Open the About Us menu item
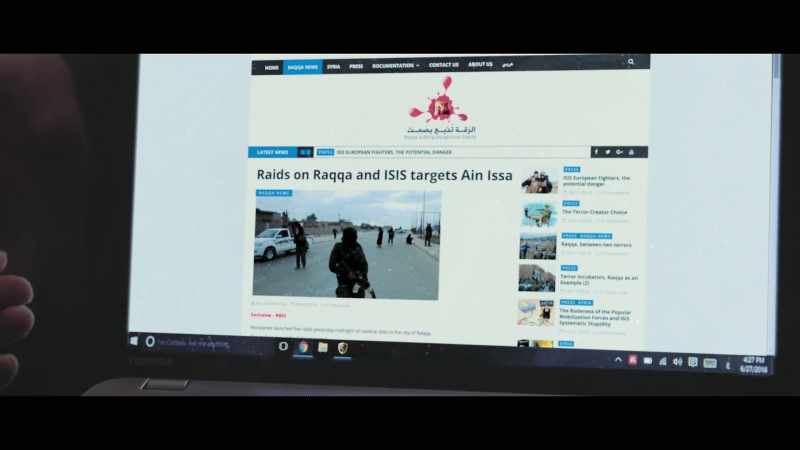 tap(480, 64)
